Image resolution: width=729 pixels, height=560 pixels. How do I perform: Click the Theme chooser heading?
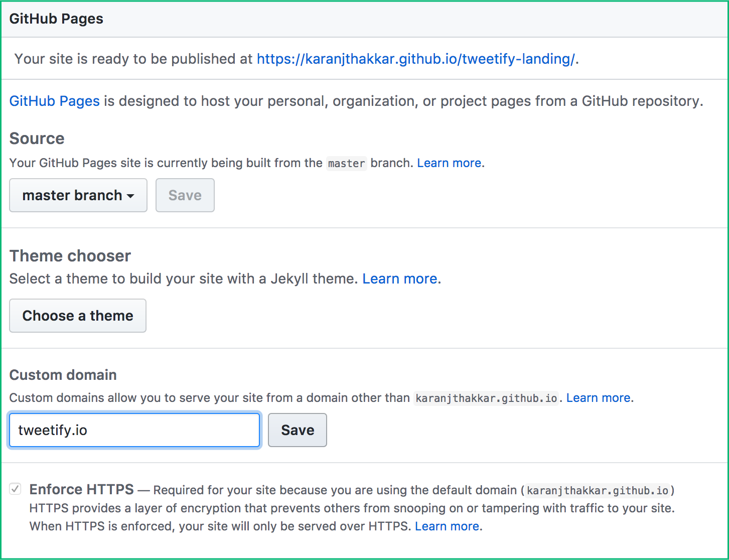coord(70,256)
